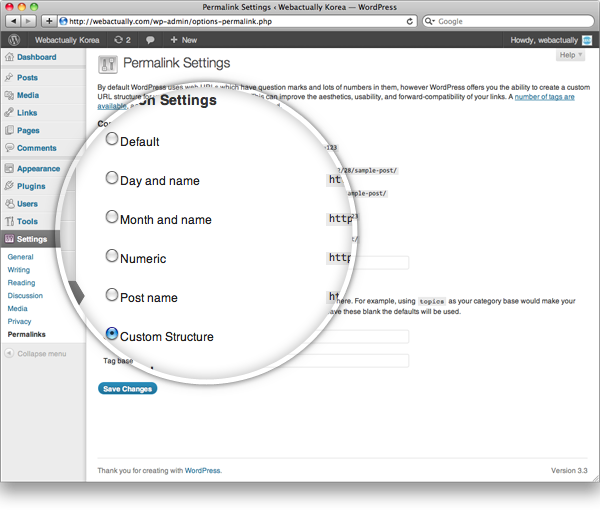
Task: Click the user avatar next to Howdy
Action: 587,40
